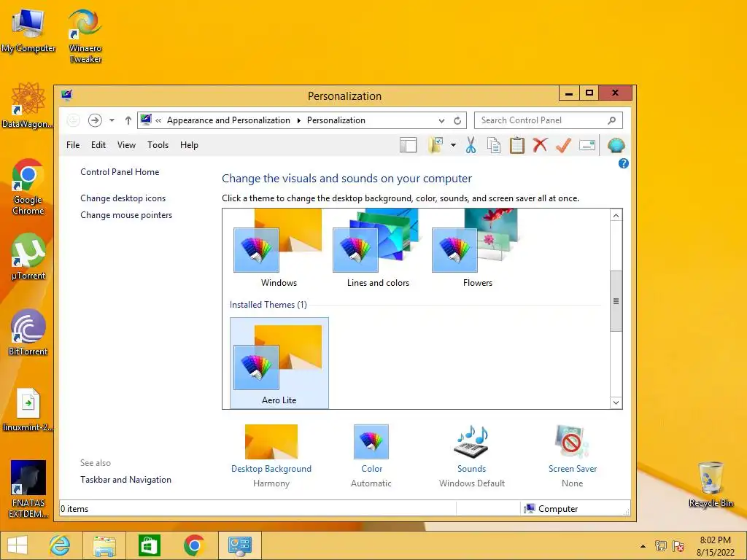Open the Screen Saver settings
747x560 pixels.
click(x=572, y=456)
